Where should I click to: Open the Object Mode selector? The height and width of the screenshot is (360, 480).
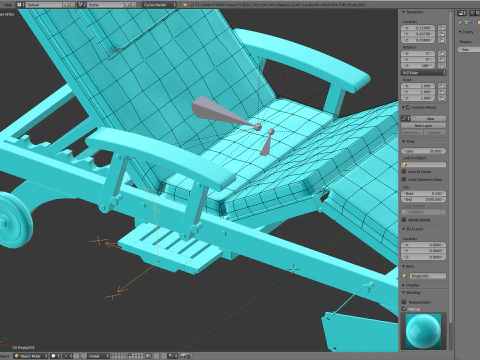(31, 356)
